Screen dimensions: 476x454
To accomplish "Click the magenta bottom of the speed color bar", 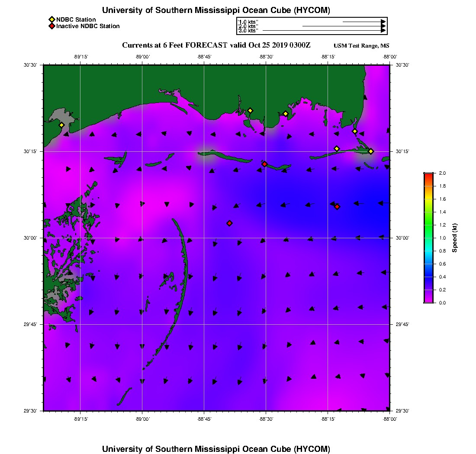I will tap(429, 301).
